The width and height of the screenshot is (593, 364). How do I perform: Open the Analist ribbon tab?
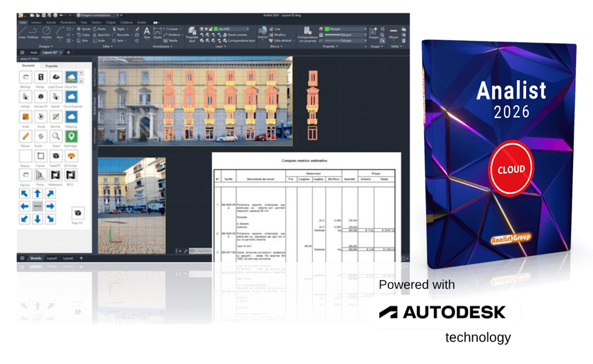coord(142,22)
